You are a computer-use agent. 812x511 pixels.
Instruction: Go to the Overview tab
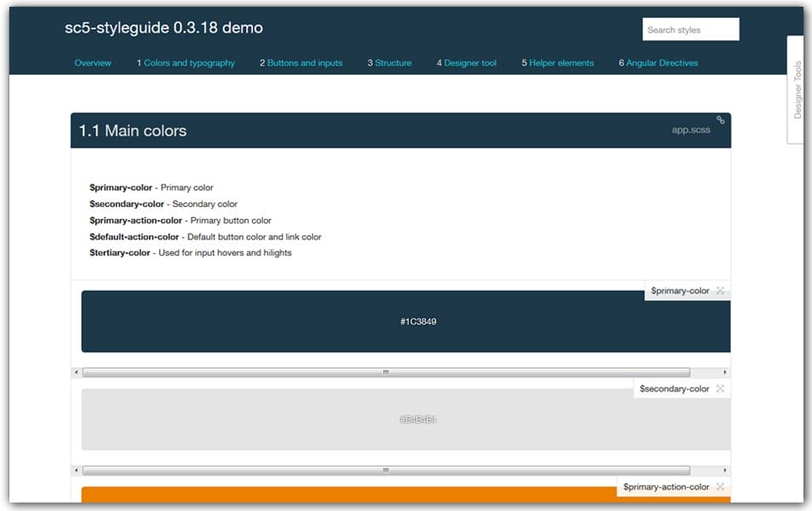(93, 63)
